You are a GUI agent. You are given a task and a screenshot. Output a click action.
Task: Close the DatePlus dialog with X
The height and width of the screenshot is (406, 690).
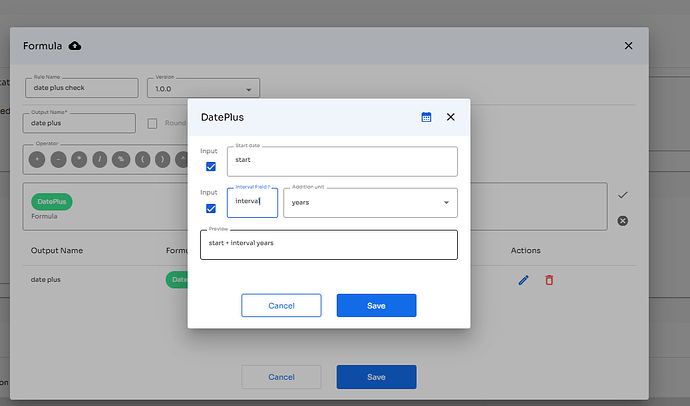click(451, 117)
